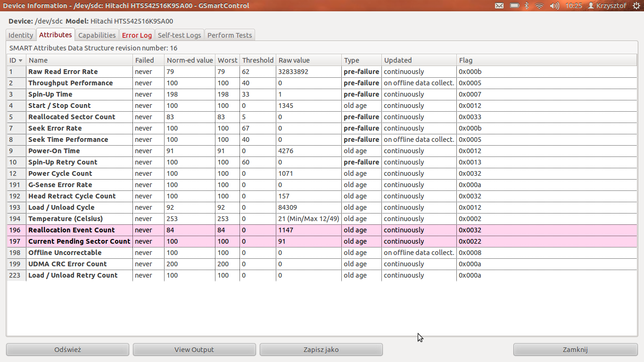
Task: Select the Raw Read Error Rate row
Action: tap(322, 72)
